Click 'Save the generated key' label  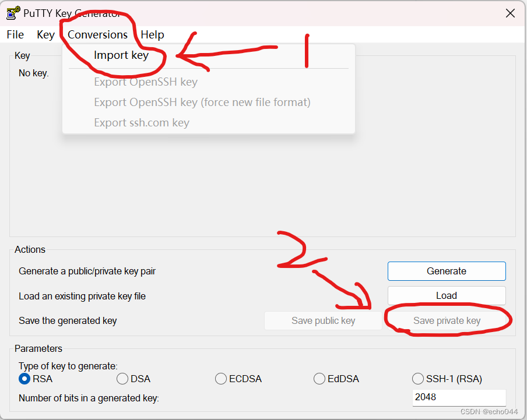[x=68, y=321]
